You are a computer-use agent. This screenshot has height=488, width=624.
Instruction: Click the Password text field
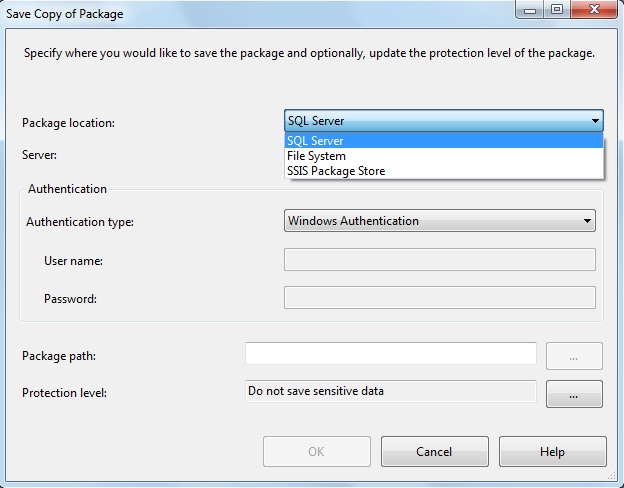440,297
